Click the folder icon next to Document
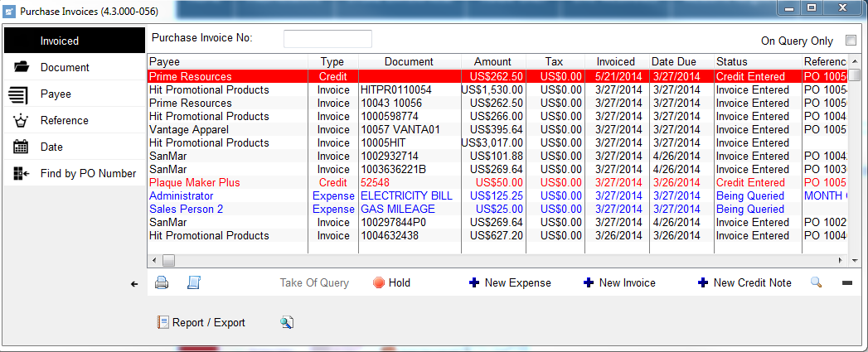868x352 pixels. coord(21,67)
